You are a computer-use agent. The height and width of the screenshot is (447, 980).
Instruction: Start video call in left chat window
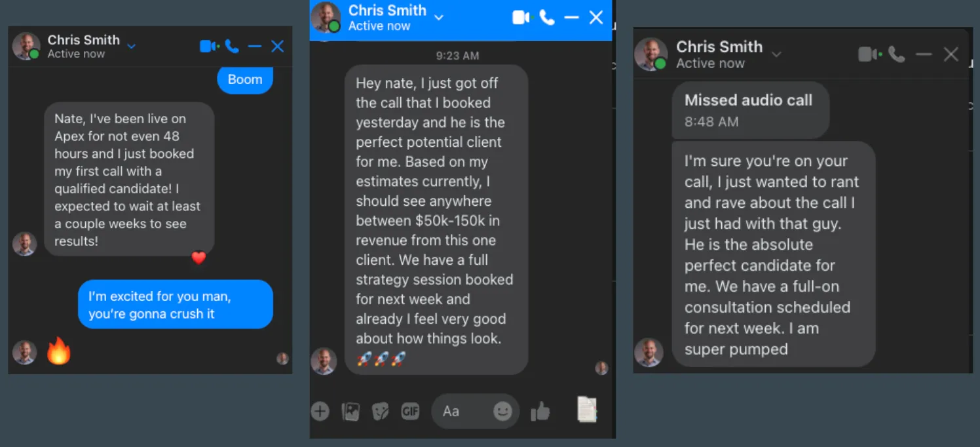point(209,46)
